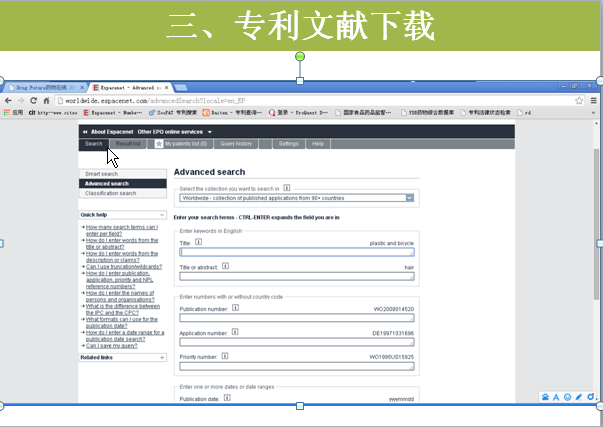Viewport: 603px width, 427px height.
Task: Open the PDB药物综合数据库 bookmark
Action: click(x=427, y=113)
